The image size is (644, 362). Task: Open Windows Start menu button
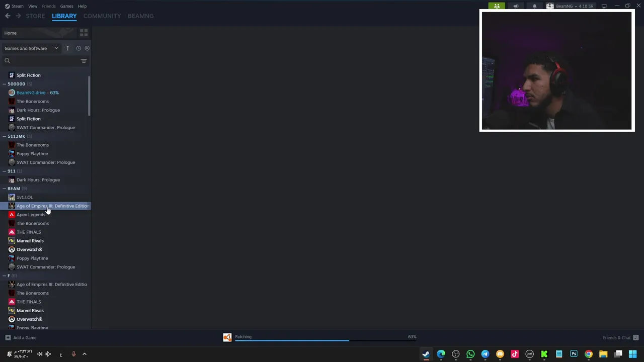633,354
